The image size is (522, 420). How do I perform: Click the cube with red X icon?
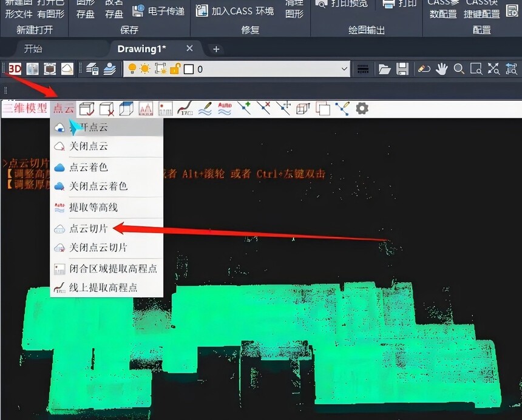[x=107, y=109]
